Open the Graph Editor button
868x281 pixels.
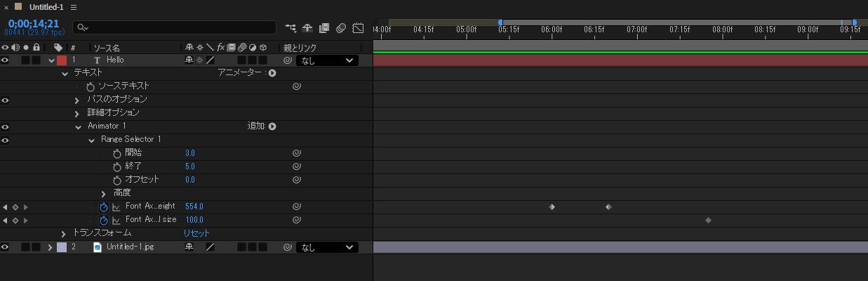pos(358,28)
